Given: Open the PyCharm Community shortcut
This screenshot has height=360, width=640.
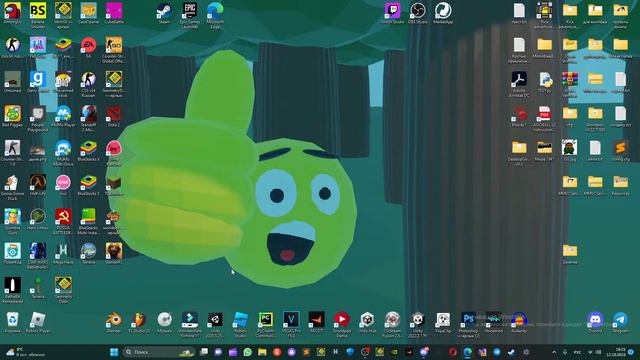Looking at the screenshot, I should click(x=266, y=324).
